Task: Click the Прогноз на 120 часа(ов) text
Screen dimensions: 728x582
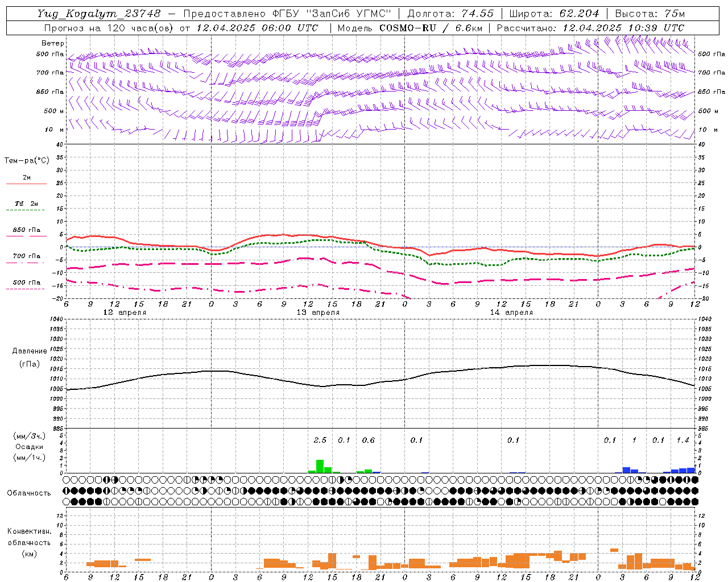Action: tap(108, 28)
